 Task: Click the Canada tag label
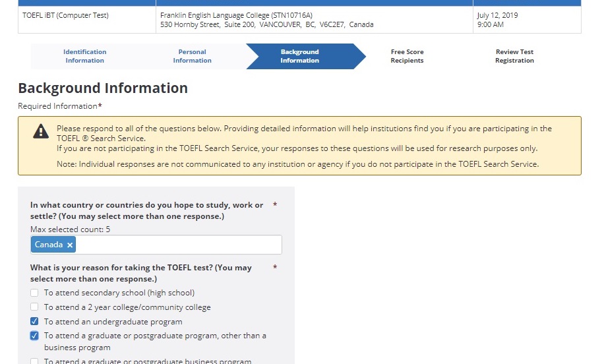click(49, 245)
